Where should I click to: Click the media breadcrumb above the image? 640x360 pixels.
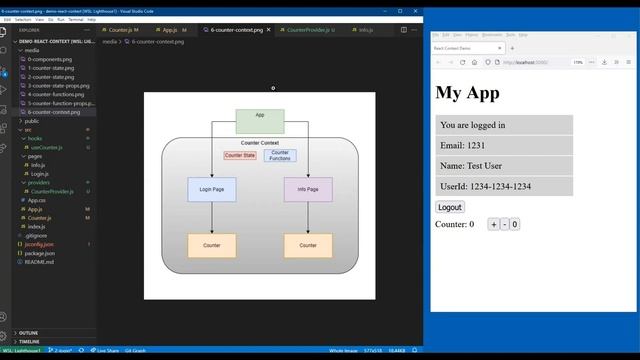[109, 42]
